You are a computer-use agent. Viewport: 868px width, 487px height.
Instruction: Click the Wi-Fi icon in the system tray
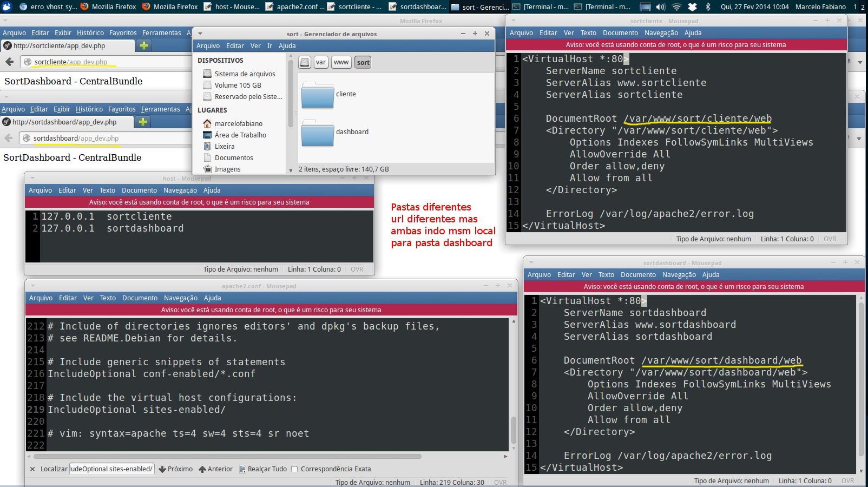coord(676,6)
